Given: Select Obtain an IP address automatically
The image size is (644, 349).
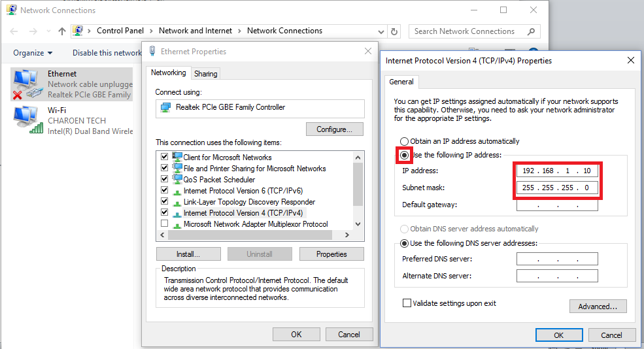Looking at the screenshot, I should (404, 141).
